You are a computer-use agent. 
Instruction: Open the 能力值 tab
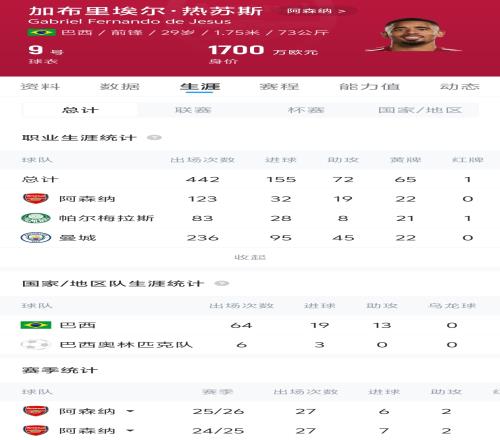pos(369,87)
